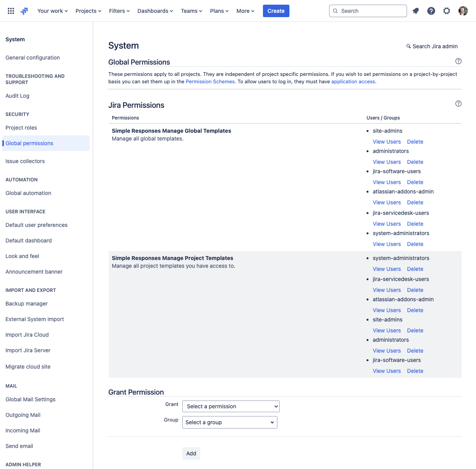Open the notifications bell icon
This screenshot has height=469, width=476.
416,11
